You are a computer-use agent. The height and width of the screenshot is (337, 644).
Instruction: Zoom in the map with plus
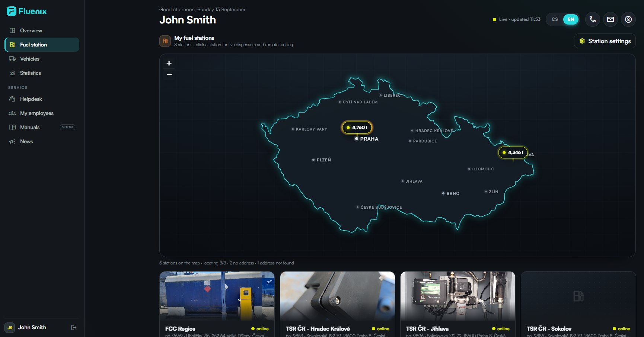(169, 63)
